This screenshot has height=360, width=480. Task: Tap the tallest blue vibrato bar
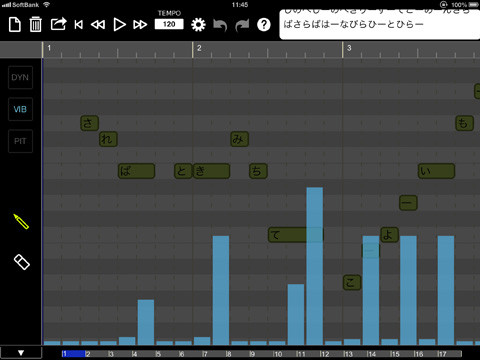coord(315,266)
